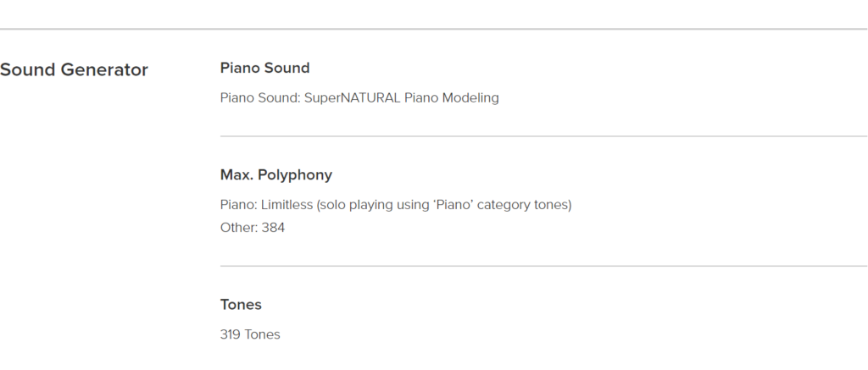868x370 pixels.
Task: Click the Sound Generator section heading
Action: point(75,70)
